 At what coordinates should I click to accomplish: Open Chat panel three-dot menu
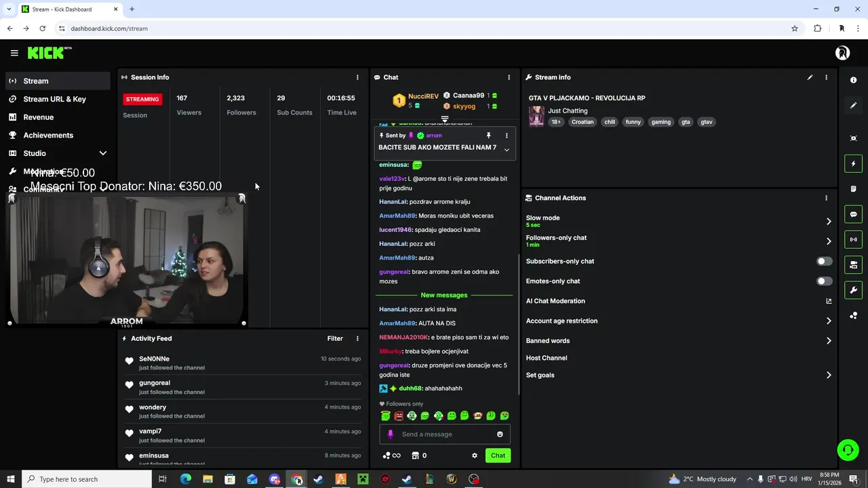coord(509,77)
